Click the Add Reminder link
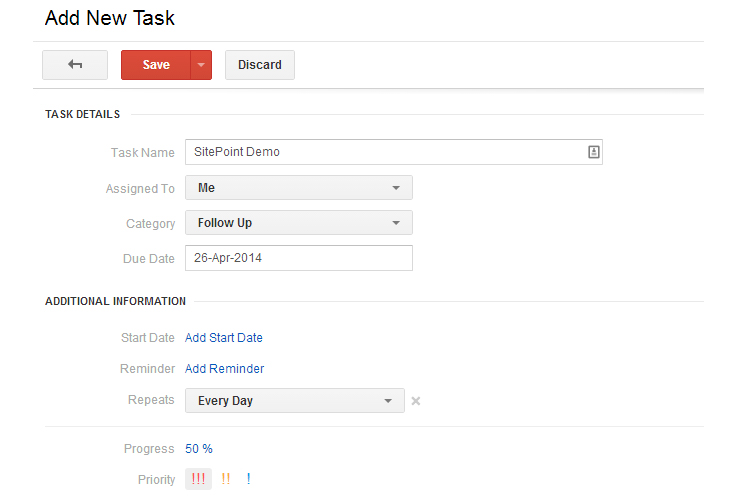The height and width of the screenshot is (496, 738). click(x=225, y=369)
